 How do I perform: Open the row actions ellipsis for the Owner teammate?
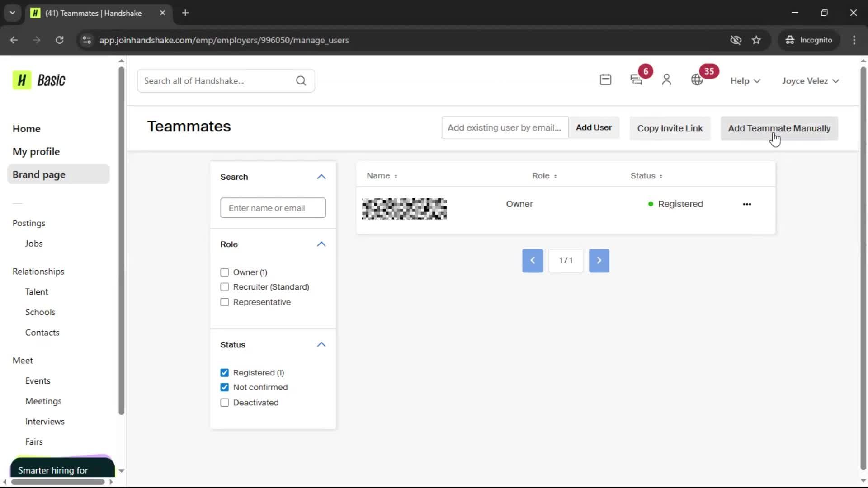click(x=746, y=204)
